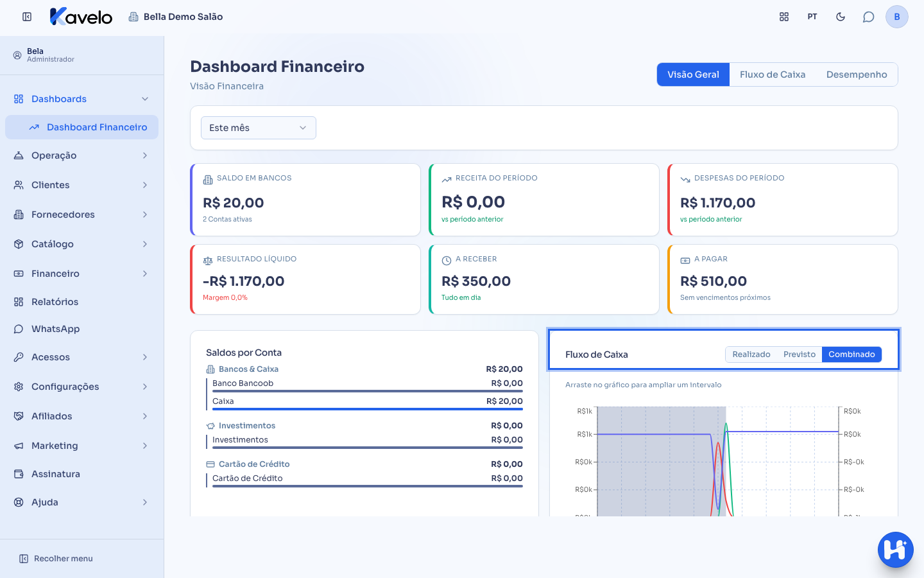Expand the Configurações submenu
The image size is (924, 578).
[x=145, y=387]
